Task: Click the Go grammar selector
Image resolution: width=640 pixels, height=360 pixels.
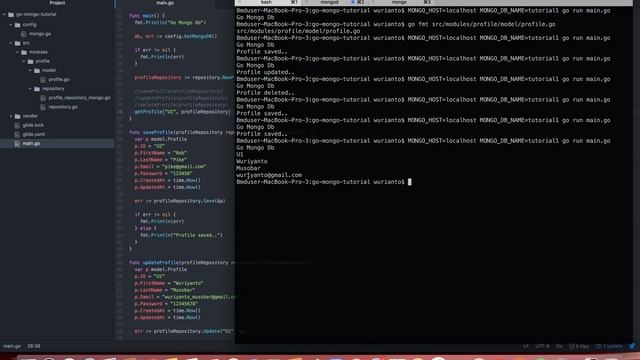Action: click(x=559, y=346)
